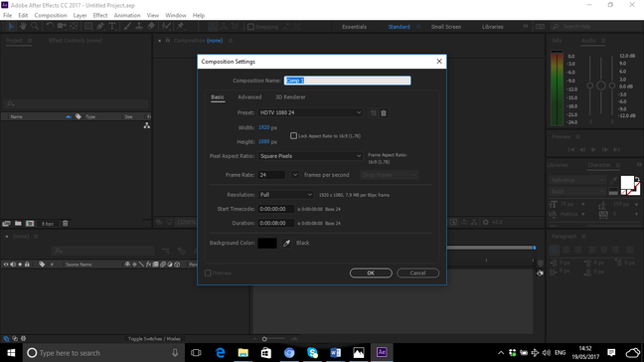
Task: Open the Project panel menu icon
Action: point(30,41)
